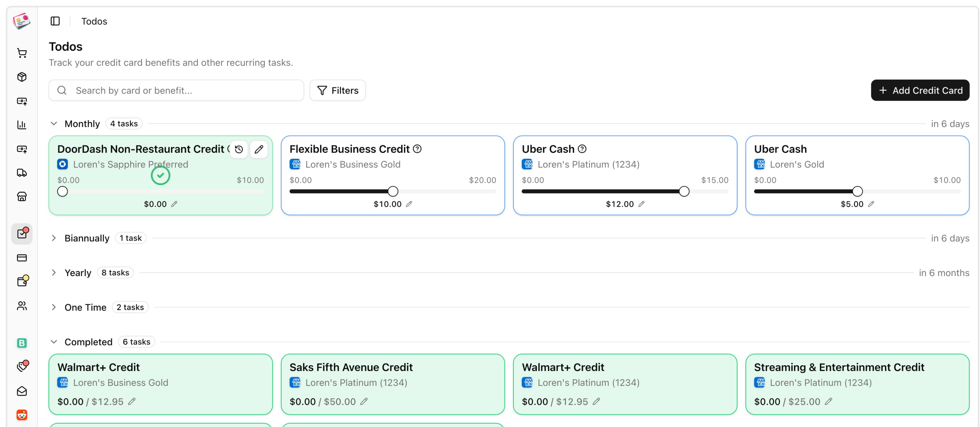Open the open-envelope mail sidebar icon
This screenshot has height=427, width=980.
tap(22, 391)
